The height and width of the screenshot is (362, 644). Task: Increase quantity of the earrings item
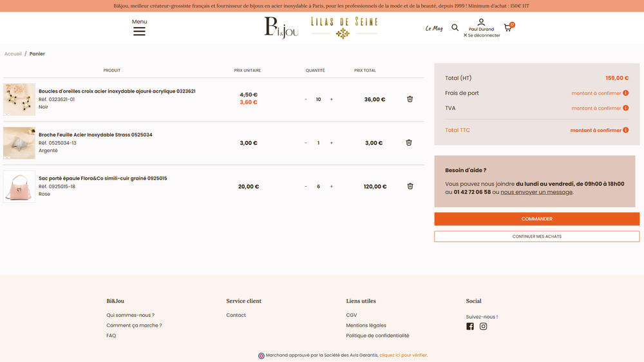pos(332,99)
